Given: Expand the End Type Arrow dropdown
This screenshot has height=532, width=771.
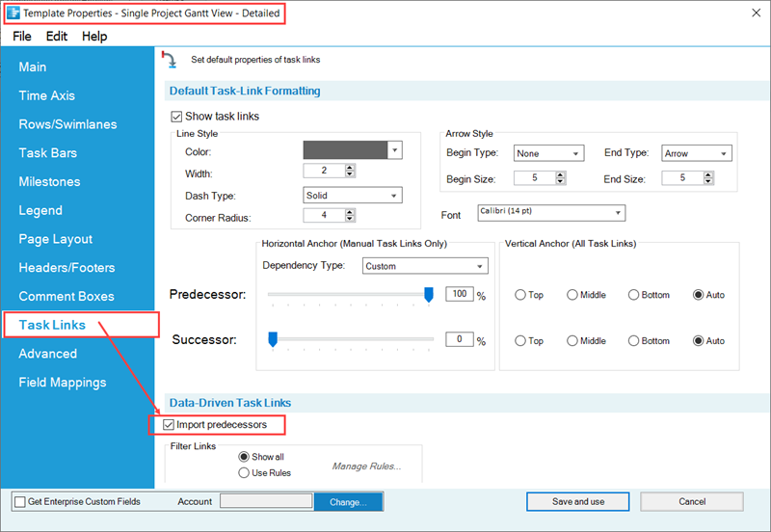Looking at the screenshot, I should pyautogui.click(x=696, y=153).
